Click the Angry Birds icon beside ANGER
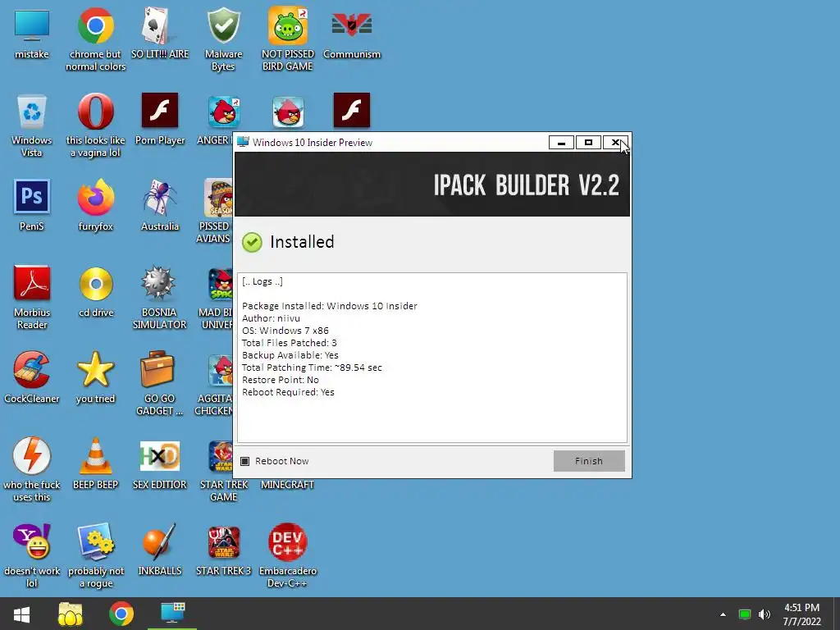Screen dimensions: 840x630 pos(223,112)
